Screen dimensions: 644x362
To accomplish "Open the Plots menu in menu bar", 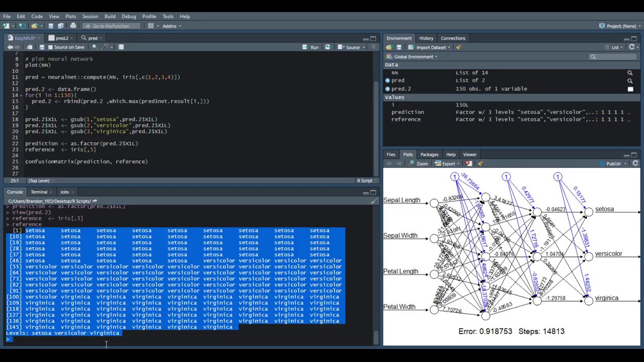I will [x=70, y=16].
